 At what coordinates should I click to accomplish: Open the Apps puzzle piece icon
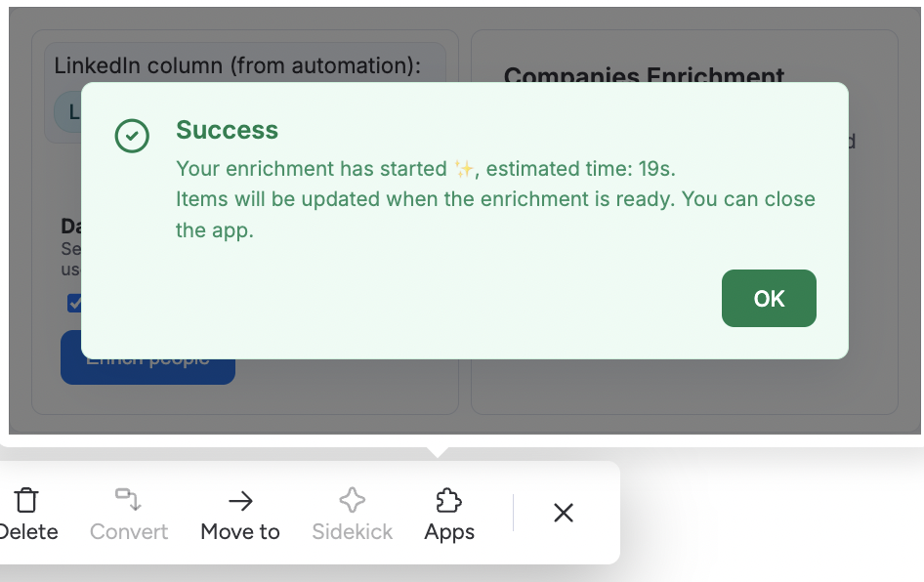449,501
